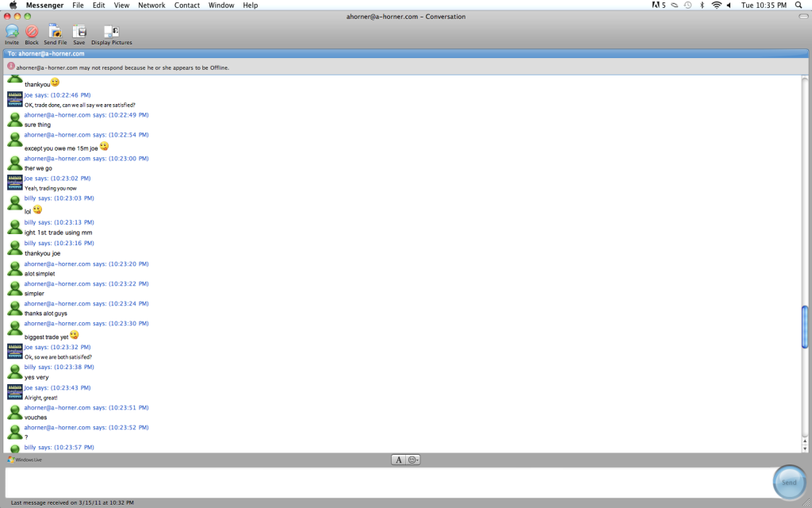This screenshot has width=812, height=508.
Task: Open the font formatting A button
Action: coord(398,460)
